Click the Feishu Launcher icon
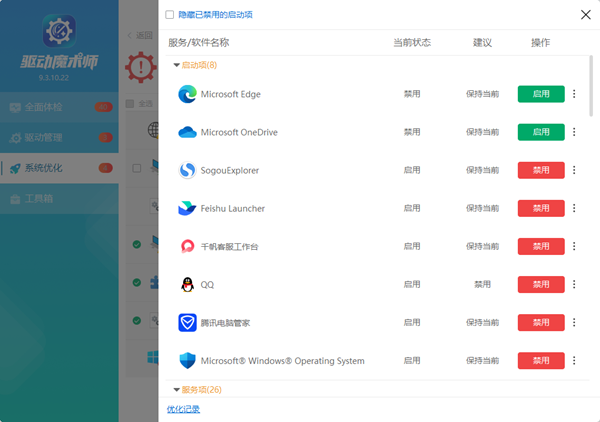 [x=188, y=208]
